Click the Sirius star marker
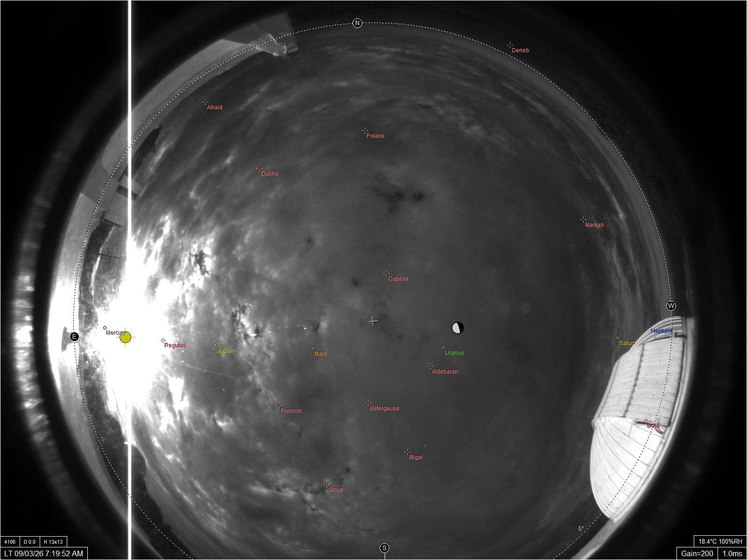 click(x=326, y=484)
